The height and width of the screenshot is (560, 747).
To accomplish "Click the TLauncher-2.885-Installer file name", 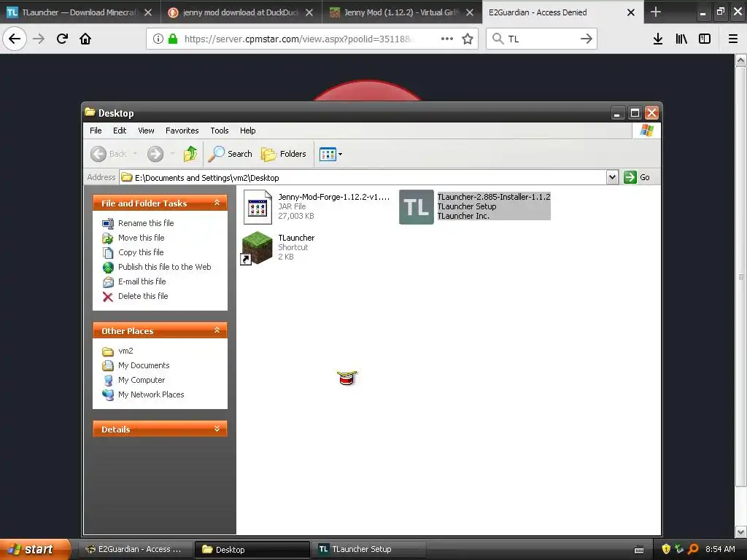I will click(x=494, y=197).
